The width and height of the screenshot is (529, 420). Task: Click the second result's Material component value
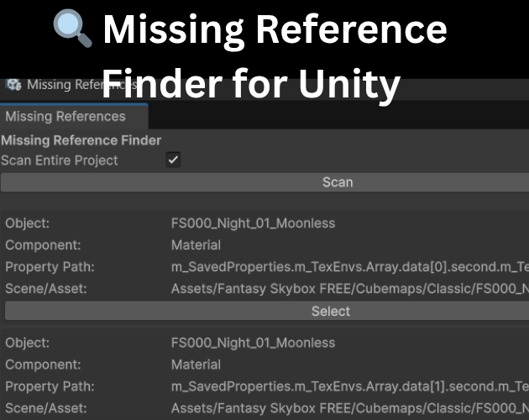[x=196, y=365]
